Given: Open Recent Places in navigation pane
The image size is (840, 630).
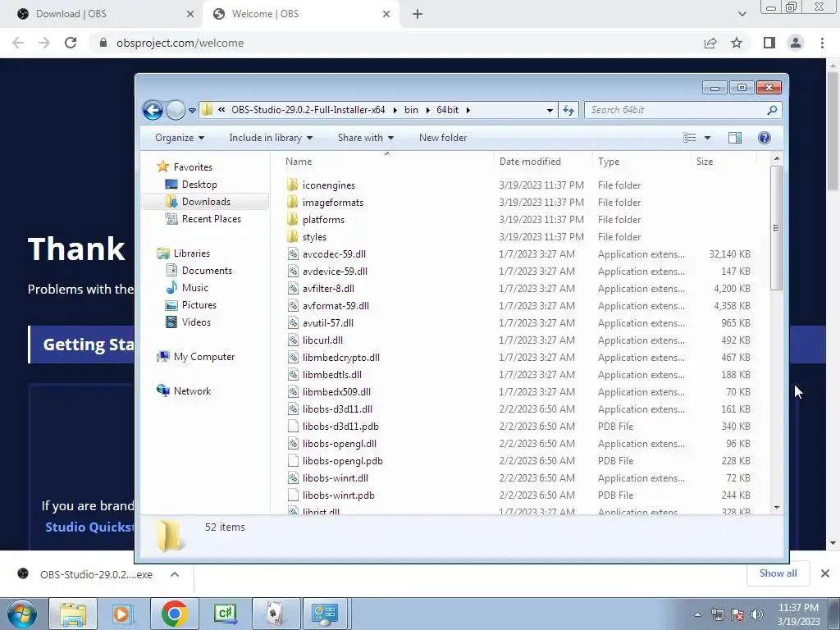Looking at the screenshot, I should coord(211,218).
